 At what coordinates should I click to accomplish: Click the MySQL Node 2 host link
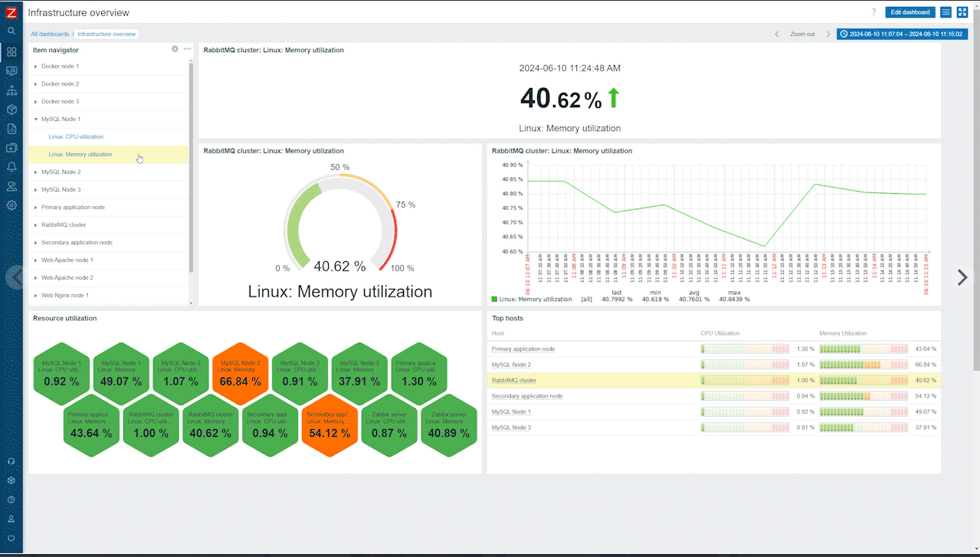[x=511, y=365]
